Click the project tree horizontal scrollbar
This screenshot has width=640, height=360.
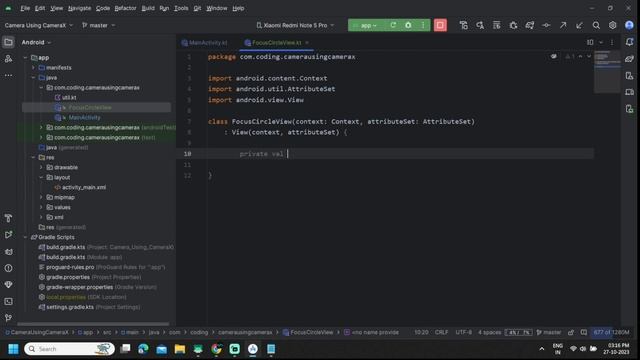point(93,324)
